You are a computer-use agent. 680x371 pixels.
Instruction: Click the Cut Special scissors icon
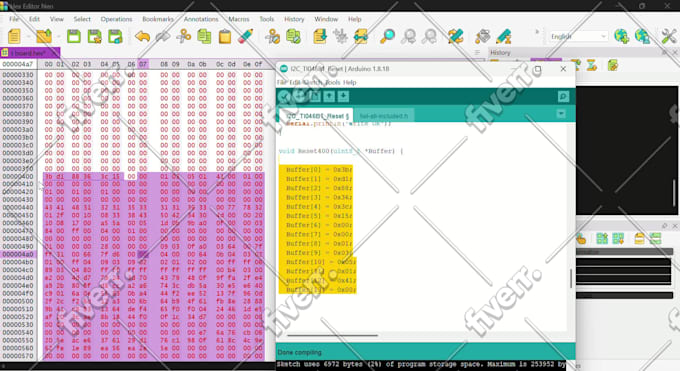[x=273, y=36]
